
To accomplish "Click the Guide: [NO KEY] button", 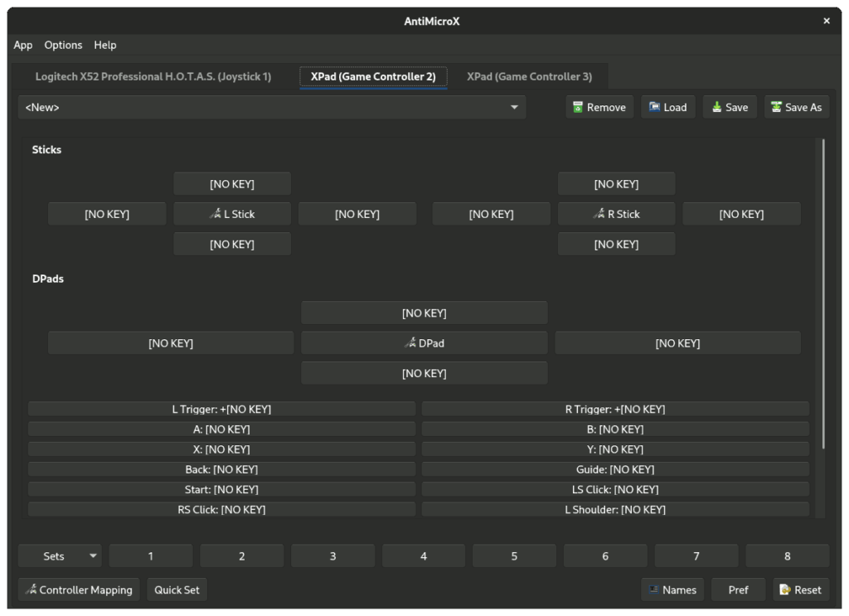I will pyautogui.click(x=615, y=469).
